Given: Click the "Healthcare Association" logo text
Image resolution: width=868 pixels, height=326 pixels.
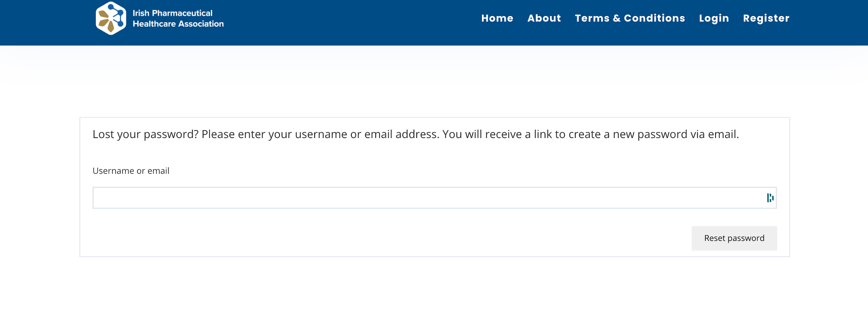Looking at the screenshot, I should click(178, 24).
